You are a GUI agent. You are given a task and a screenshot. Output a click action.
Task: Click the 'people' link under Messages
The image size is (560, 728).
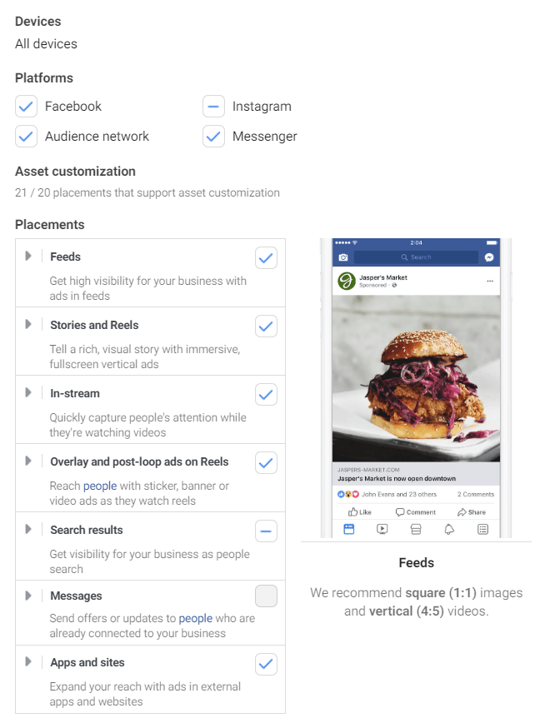coord(196,618)
